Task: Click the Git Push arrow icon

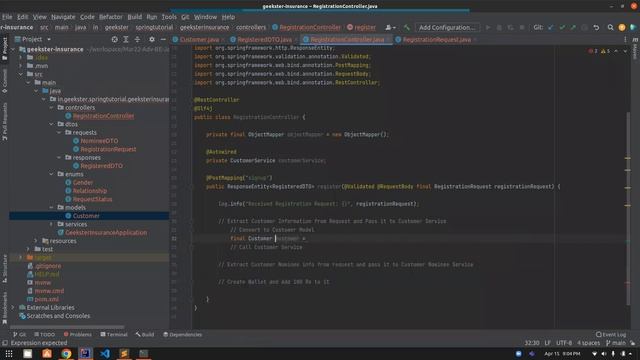Action: 573,27
